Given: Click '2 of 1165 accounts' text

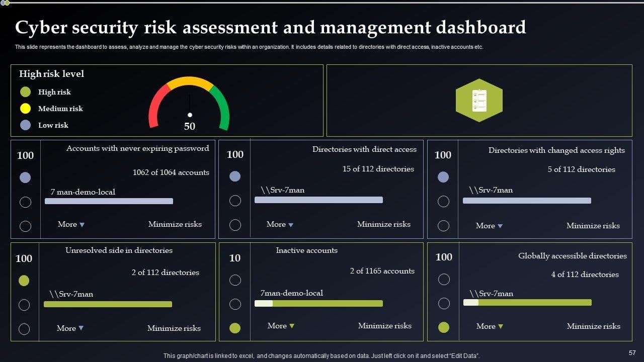Looking at the screenshot, I should 382,271.
